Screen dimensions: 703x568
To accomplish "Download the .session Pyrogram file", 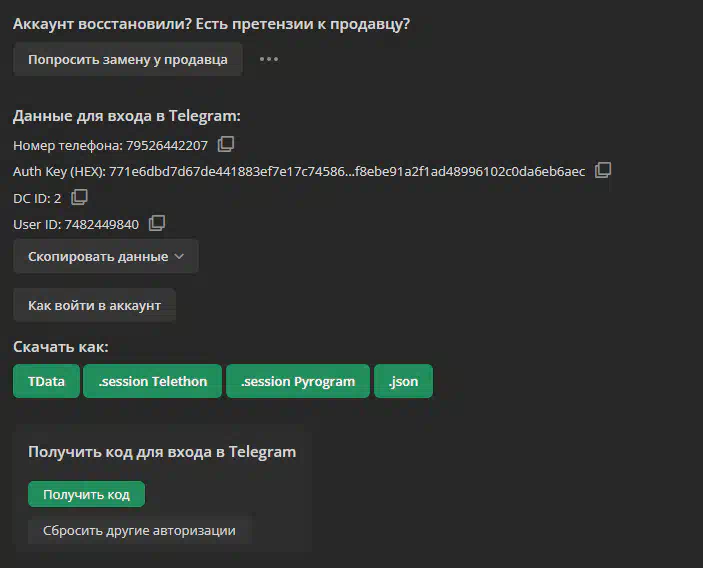I will tap(298, 381).
